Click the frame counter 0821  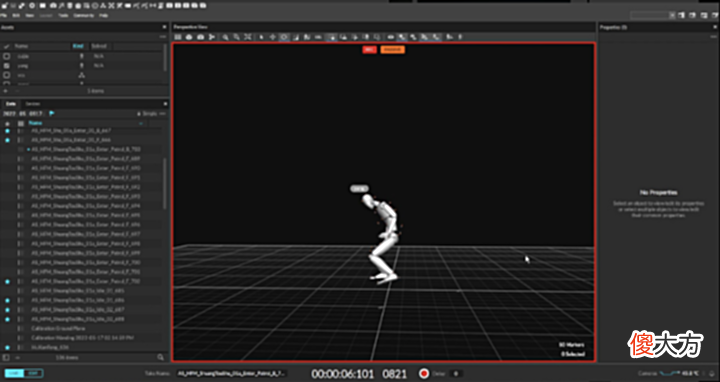pos(395,374)
